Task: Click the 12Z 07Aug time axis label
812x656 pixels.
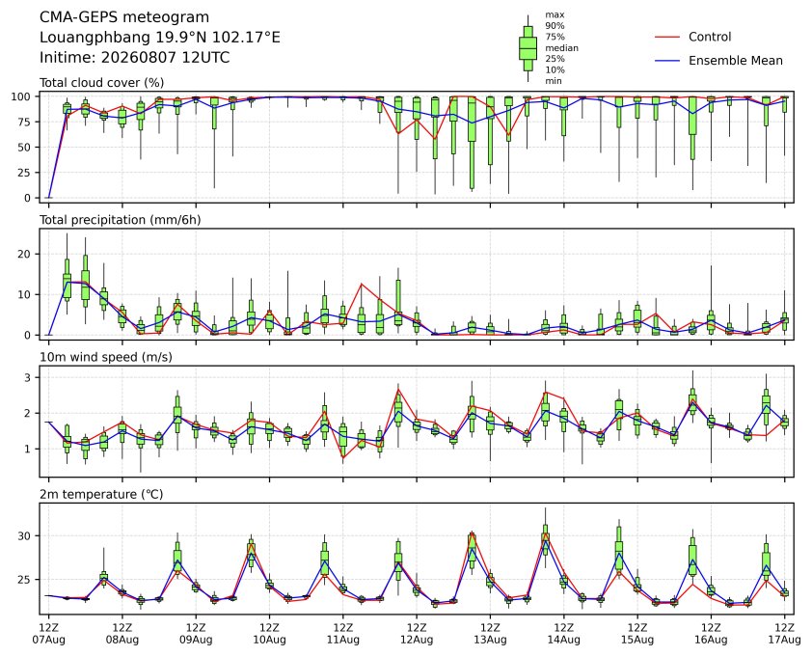Action: pos(48,634)
